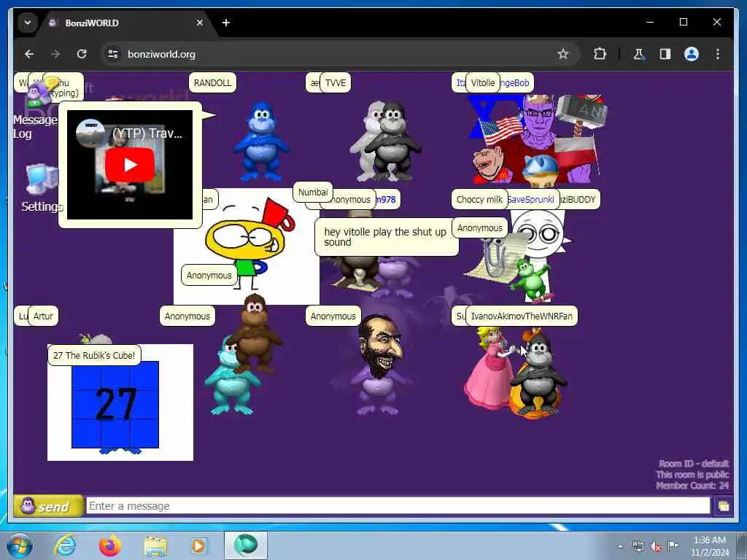
Task: Select the BonziWORLD browser tab
Action: coord(126,23)
